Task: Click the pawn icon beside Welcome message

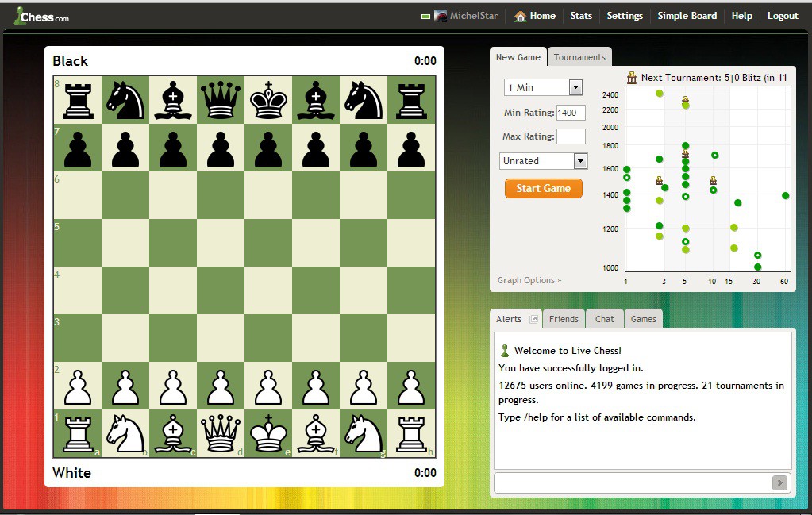Action: [x=504, y=351]
